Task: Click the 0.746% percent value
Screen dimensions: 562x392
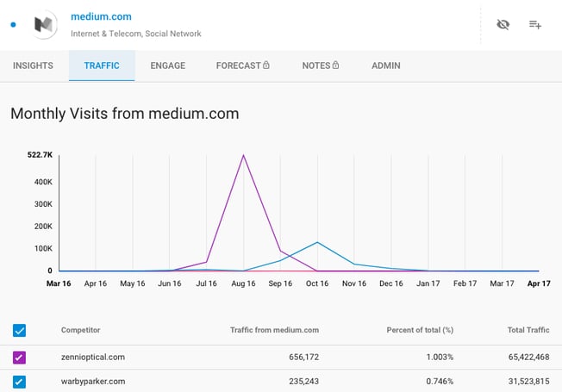Action: click(x=440, y=382)
